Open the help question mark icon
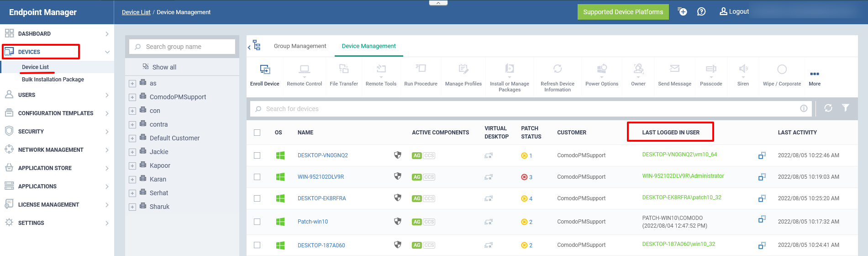 (x=701, y=11)
